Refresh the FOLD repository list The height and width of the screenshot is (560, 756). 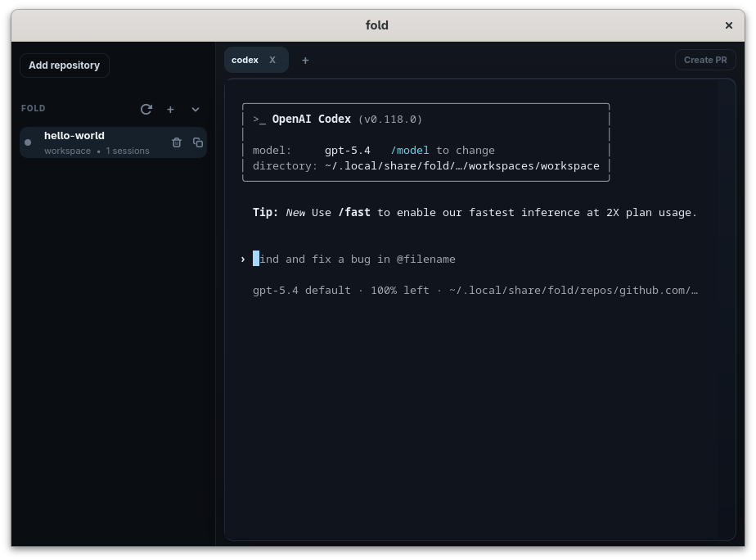(146, 109)
